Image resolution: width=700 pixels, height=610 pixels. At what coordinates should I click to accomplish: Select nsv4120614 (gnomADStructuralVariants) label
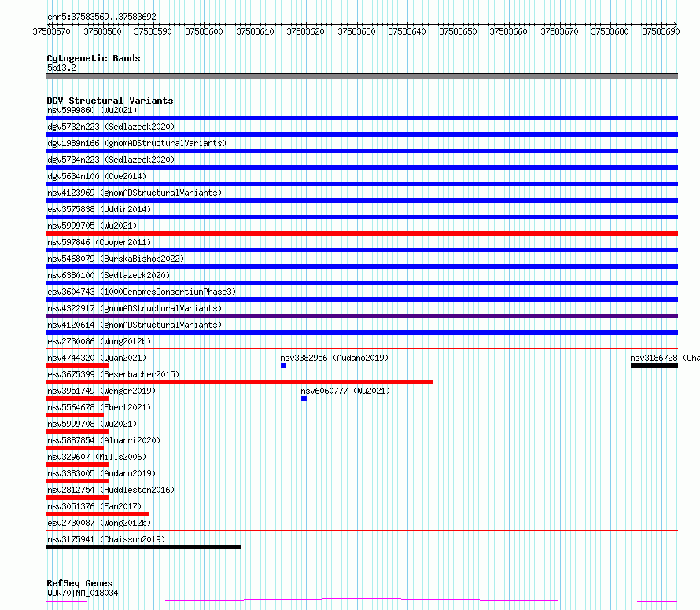pos(134,325)
